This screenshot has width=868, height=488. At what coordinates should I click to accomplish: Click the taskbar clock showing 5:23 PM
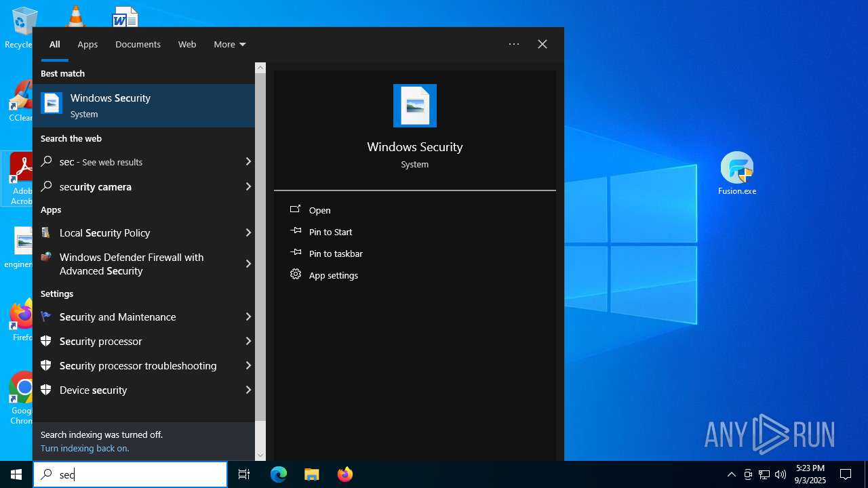[x=810, y=474]
